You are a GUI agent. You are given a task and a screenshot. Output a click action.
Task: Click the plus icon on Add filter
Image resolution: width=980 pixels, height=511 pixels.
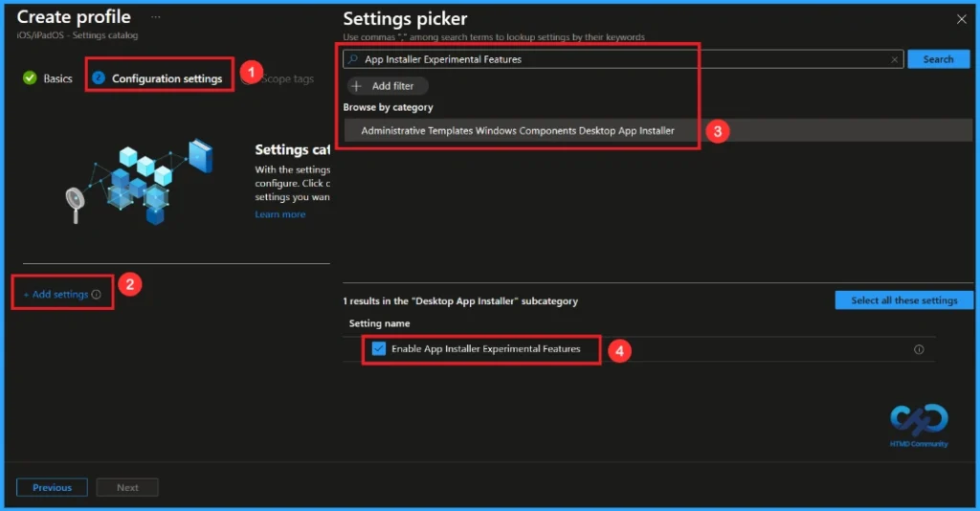[x=356, y=85]
